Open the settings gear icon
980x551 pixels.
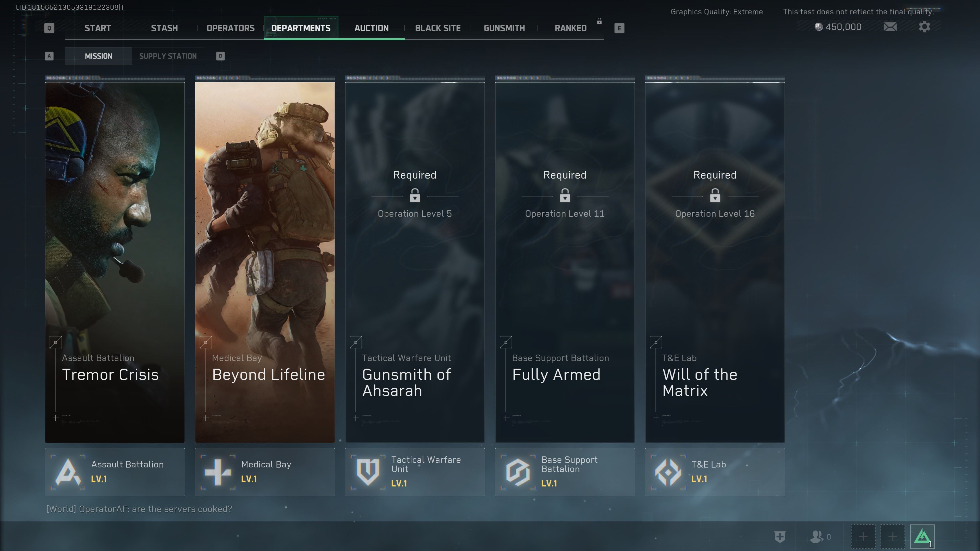pyautogui.click(x=924, y=27)
